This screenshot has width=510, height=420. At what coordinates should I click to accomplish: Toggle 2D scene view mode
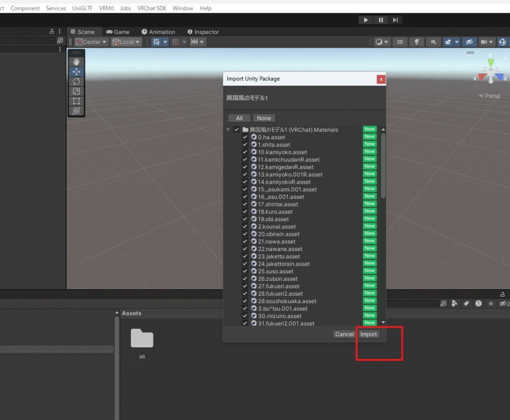click(x=400, y=42)
